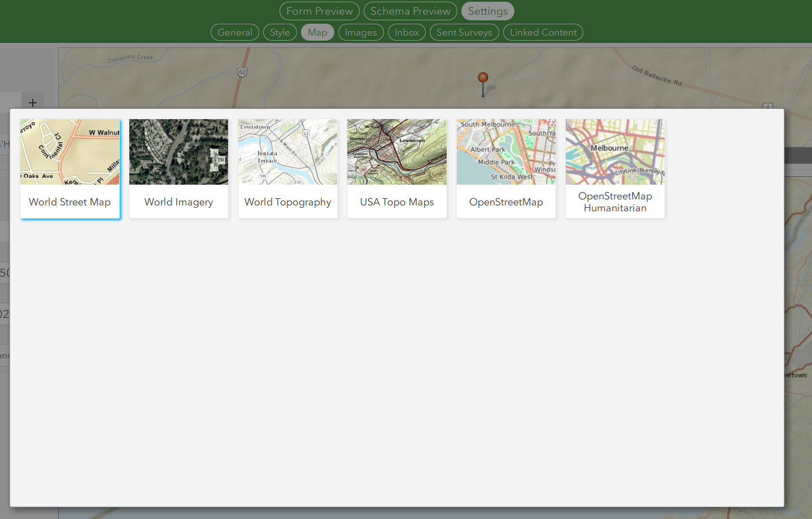Switch to the Inbox tab
The width and height of the screenshot is (812, 519).
point(406,32)
